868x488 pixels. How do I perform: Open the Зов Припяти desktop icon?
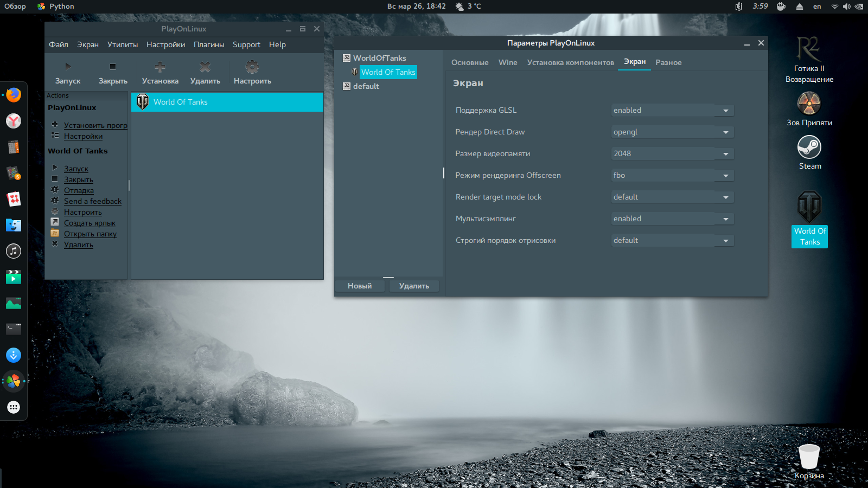(x=809, y=104)
